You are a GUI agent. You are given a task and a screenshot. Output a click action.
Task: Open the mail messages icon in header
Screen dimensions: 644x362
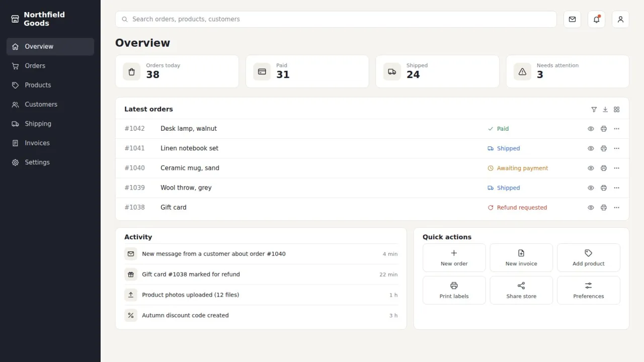click(572, 19)
